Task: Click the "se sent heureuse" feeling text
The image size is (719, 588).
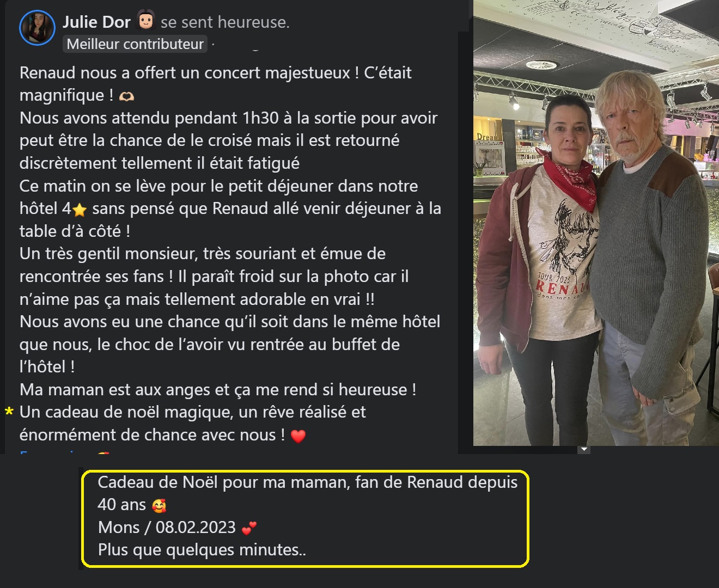Action: pos(225,22)
